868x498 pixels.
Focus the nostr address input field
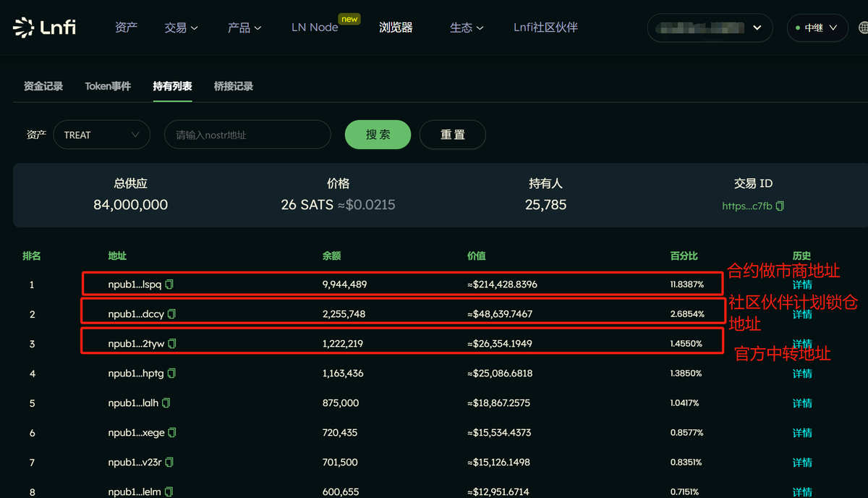pos(247,135)
